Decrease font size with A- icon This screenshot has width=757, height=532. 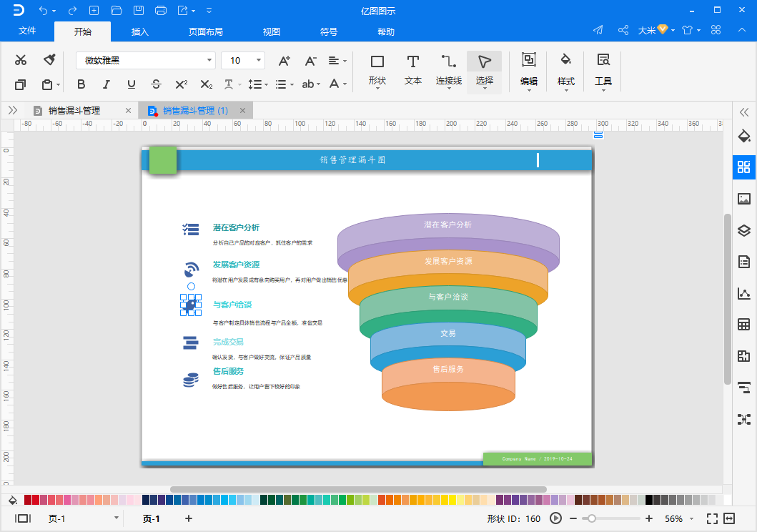(310, 60)
